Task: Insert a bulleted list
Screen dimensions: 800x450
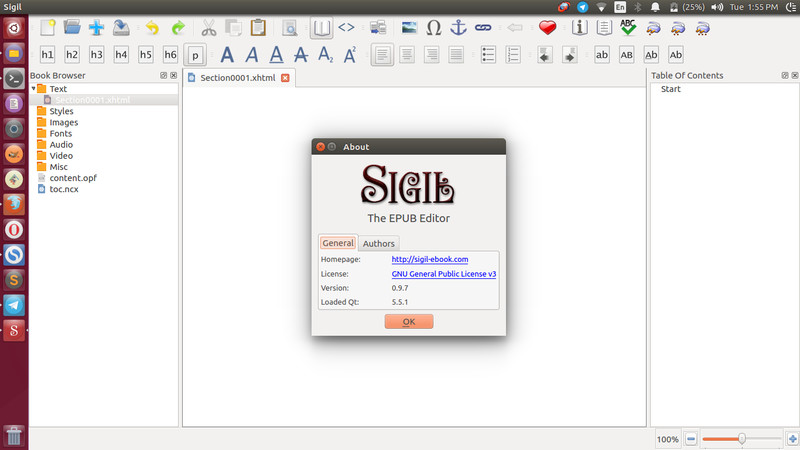Action: (488, 55)
